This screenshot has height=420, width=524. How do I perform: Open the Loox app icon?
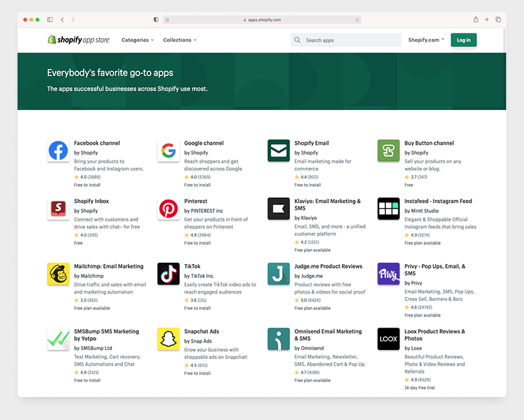pyautogui.click(x=388, y=339)
